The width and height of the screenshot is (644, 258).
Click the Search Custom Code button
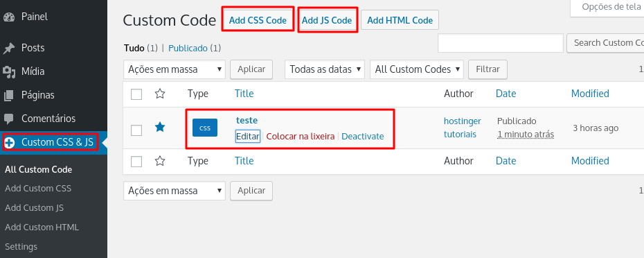click(605, 43)
